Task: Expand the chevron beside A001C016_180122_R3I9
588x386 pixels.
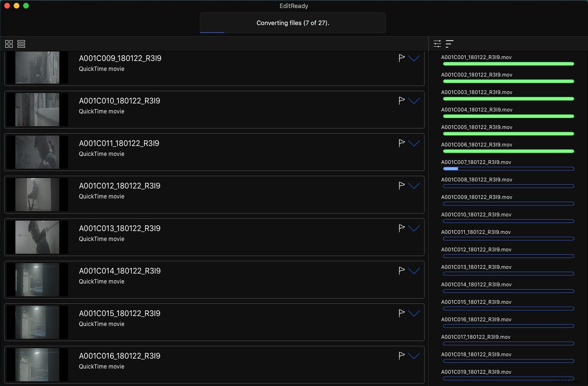Action: [414, 356]
